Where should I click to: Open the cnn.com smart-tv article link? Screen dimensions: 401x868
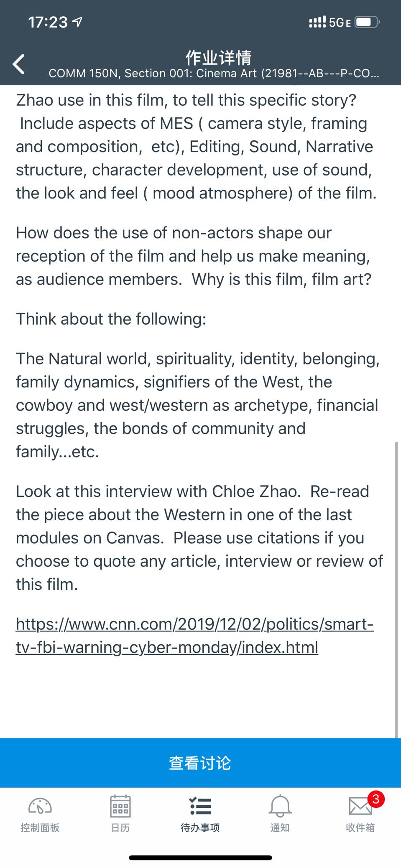click(194, 635)
